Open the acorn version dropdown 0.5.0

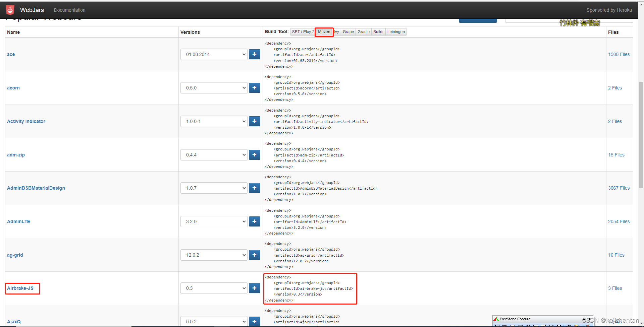pos(214,88)
